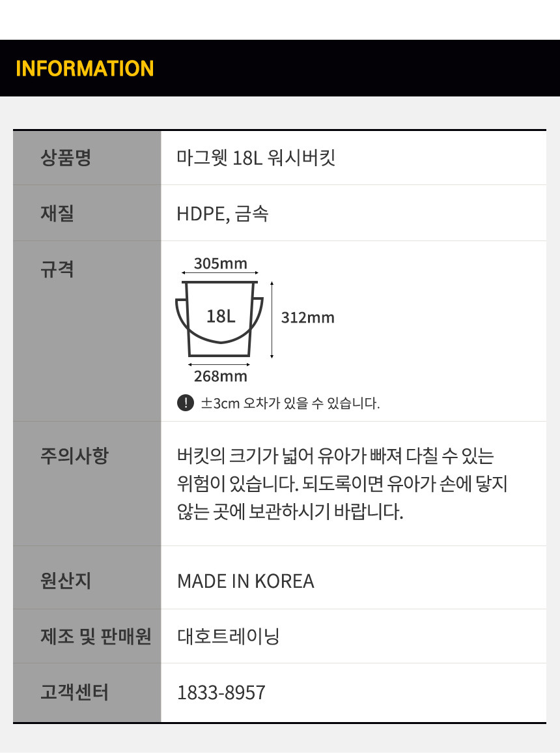Click the INFORMATION header title

click(x=85, y=68)
